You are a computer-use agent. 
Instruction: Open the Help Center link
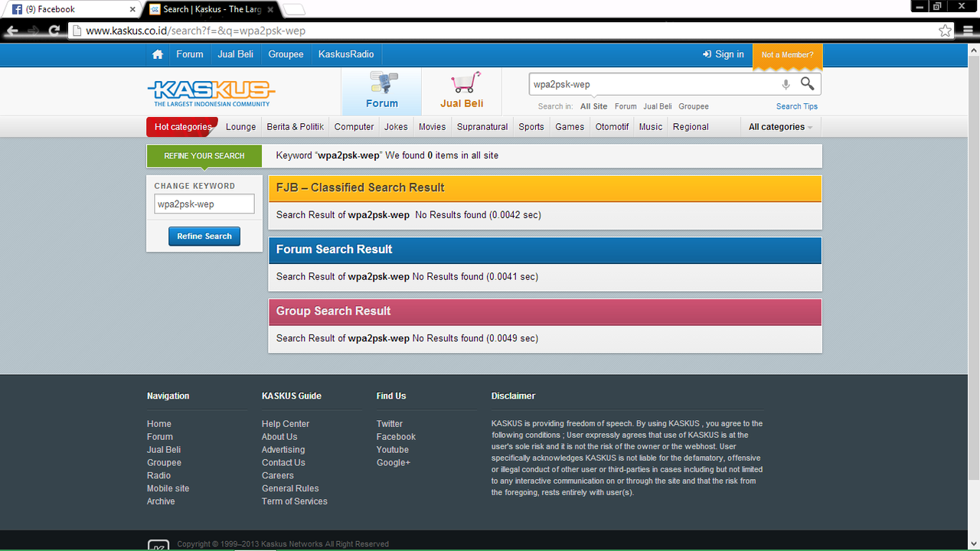(x=286, y=424)
